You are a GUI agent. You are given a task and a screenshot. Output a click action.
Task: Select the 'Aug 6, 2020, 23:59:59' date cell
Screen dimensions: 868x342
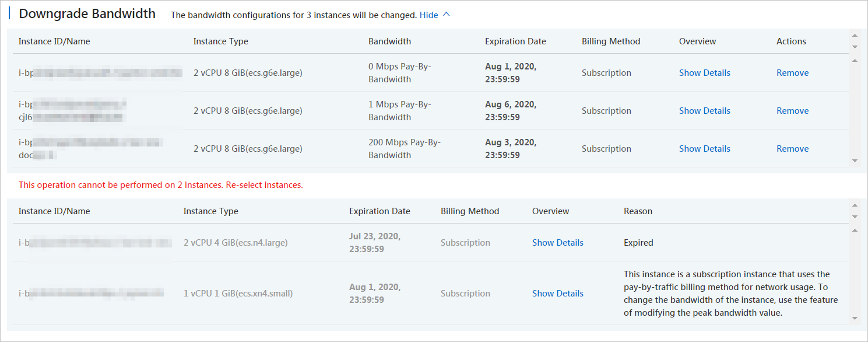(511, 111)
